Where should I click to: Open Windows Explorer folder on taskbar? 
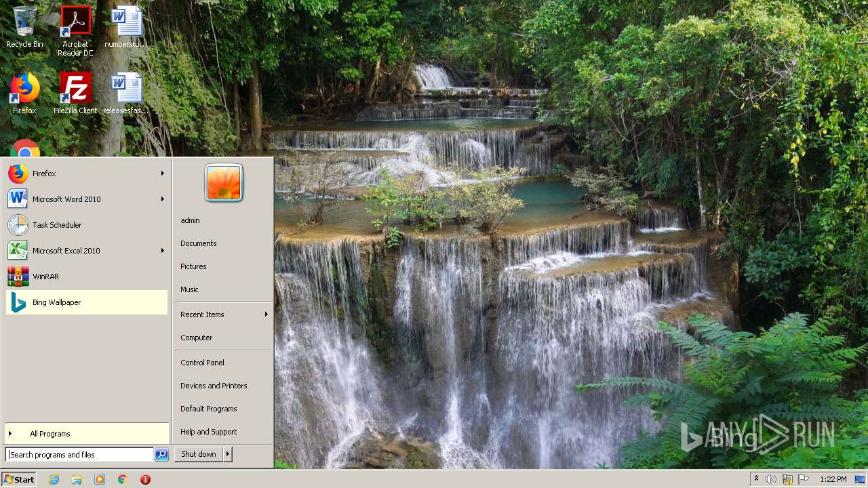(x=77, y=479)
